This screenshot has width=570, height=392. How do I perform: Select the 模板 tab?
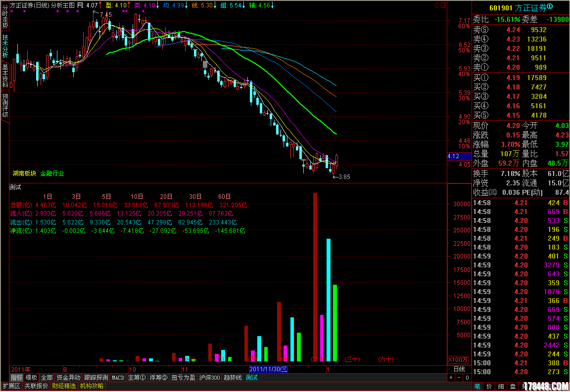31,378
